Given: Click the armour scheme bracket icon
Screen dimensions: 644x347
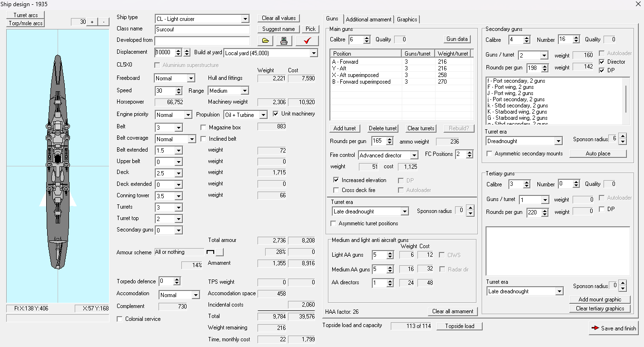Looking at the screenshot, I should point(210,251).
